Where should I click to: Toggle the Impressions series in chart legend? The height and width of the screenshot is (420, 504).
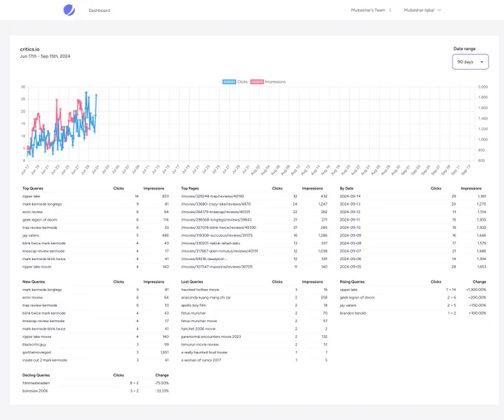(268, 81)
